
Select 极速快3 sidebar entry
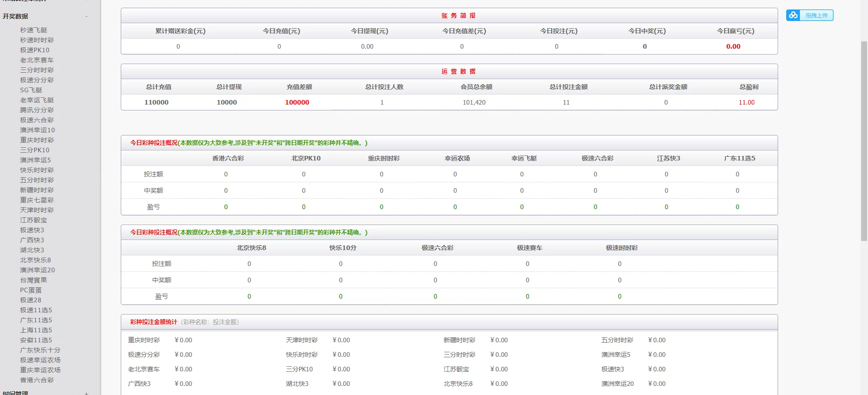click(32, 230)
